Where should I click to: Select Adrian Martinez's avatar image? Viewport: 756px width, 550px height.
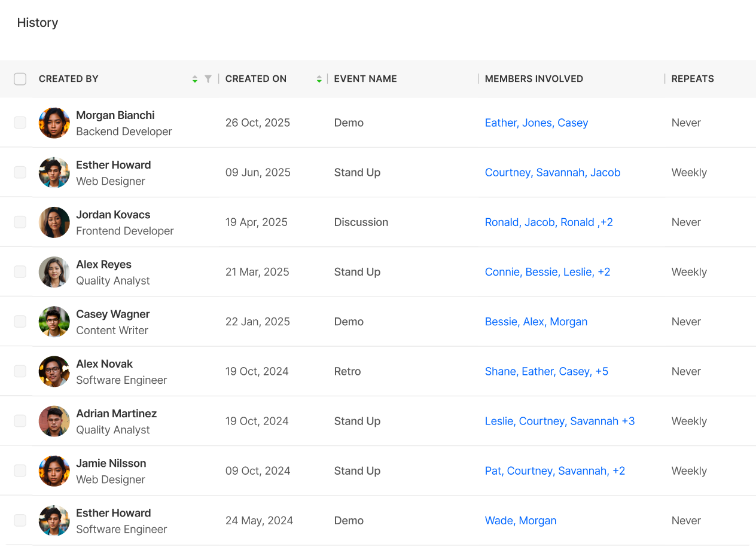point(54,421)
